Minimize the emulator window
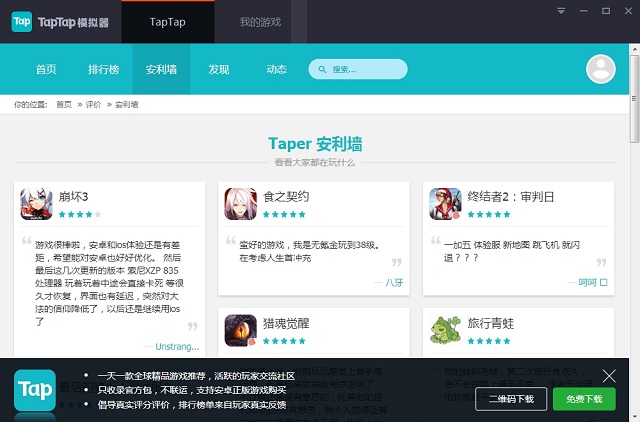The image size is (640, 422). (584, 11)
